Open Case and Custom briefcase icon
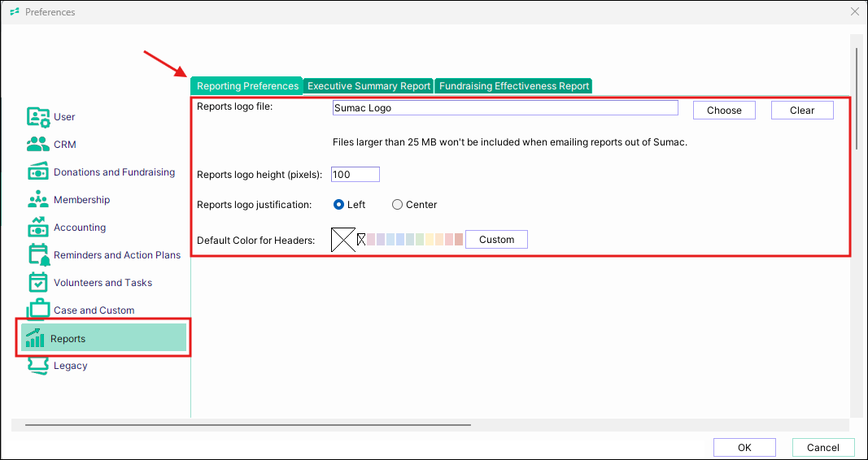The height and width of the screenshot is (460, 868). point(38,310)
